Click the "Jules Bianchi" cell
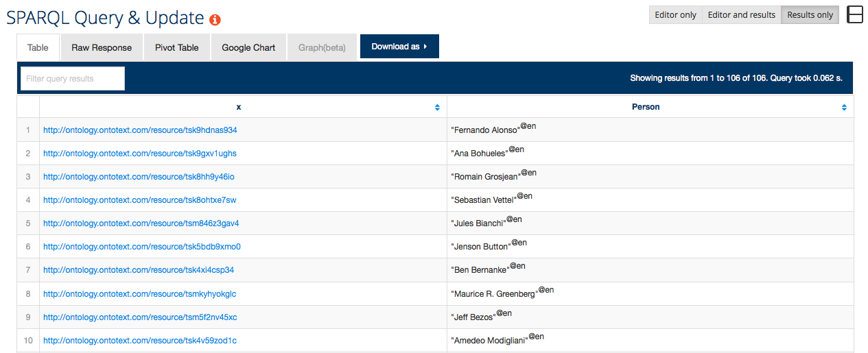The height and width of the screenshot is (353, 868). coord(650,223)
